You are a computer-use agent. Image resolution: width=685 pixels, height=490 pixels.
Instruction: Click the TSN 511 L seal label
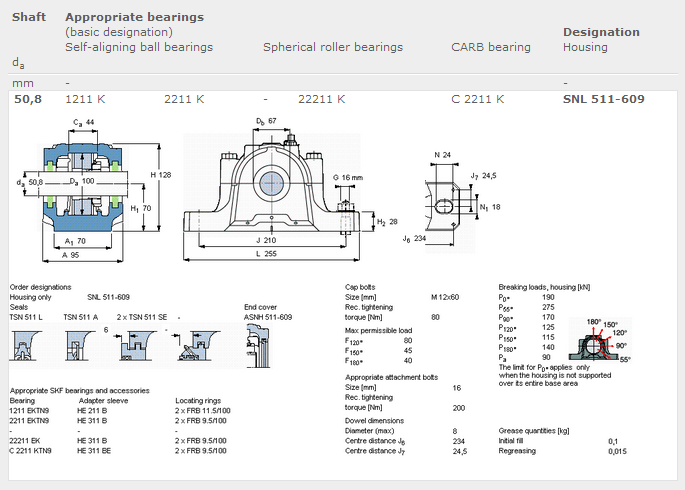coord(26,317)
